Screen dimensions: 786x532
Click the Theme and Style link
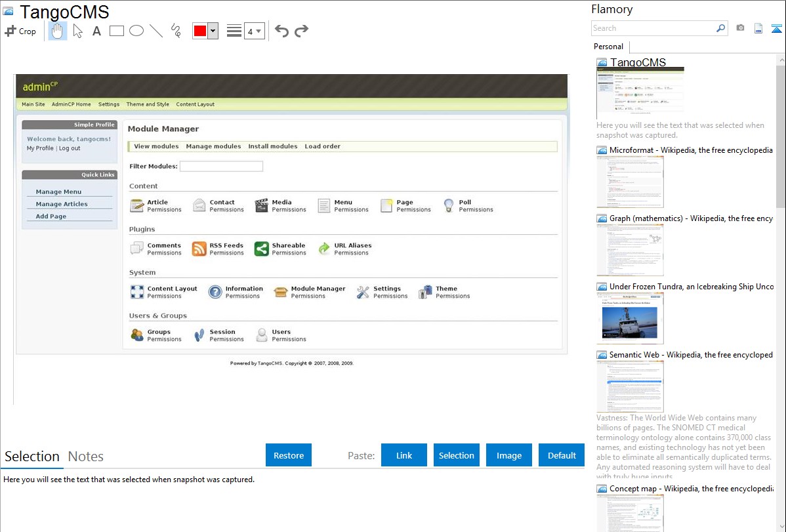pyautogui.click(x=148, y=104)
